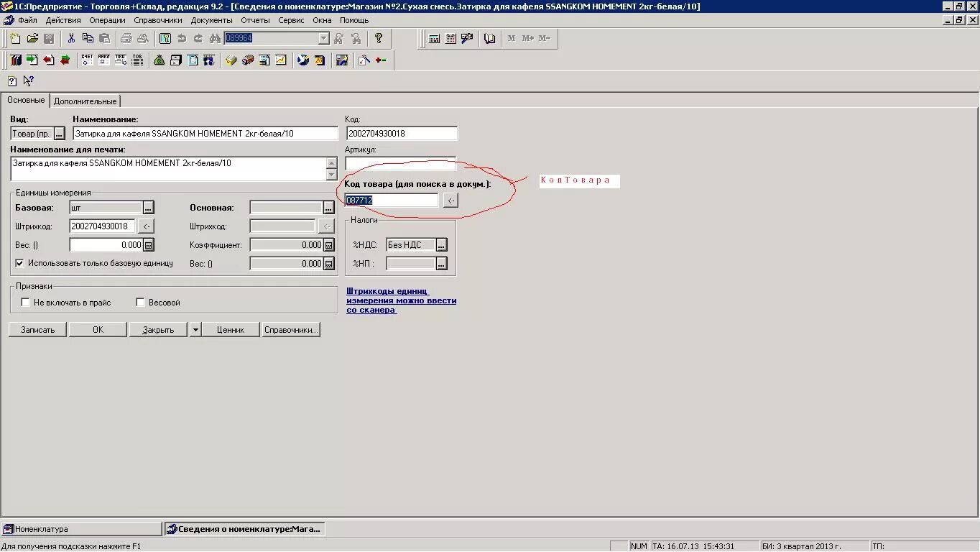Open the toolbar search combo dropdown arrow

[323, 38]
